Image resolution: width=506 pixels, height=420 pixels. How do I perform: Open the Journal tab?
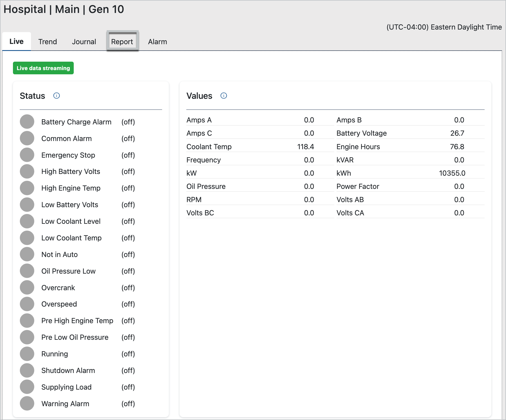[x=84, y=42]
